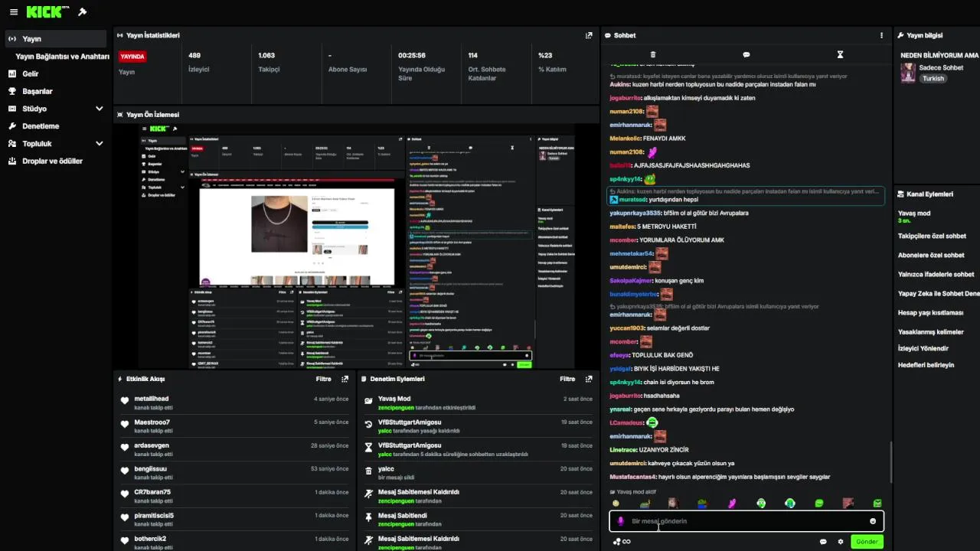Click the chat panel vertical scrollbar
This screenshot has height=551, width=980.
point(890,461)
